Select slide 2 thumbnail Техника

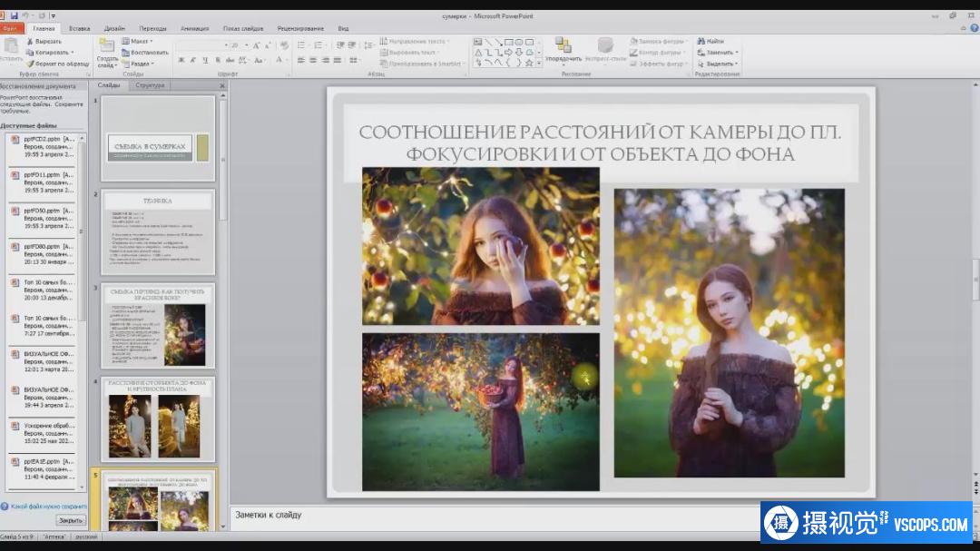tap(158, 232)
